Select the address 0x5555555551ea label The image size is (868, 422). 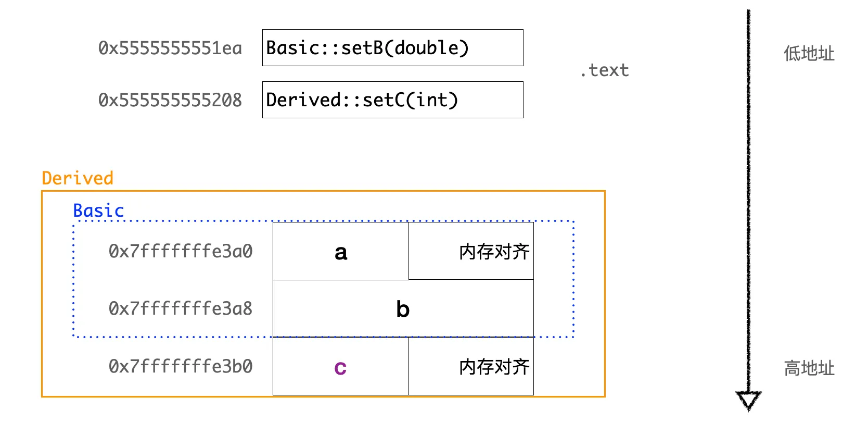tap(170, 48)
